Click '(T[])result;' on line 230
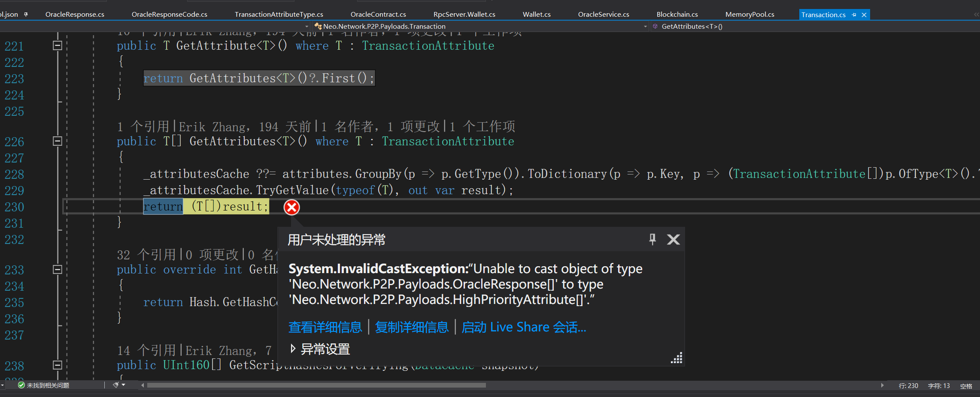Image resolution: width=980 pixels, height=397 pixels. (x=230, y=207)
